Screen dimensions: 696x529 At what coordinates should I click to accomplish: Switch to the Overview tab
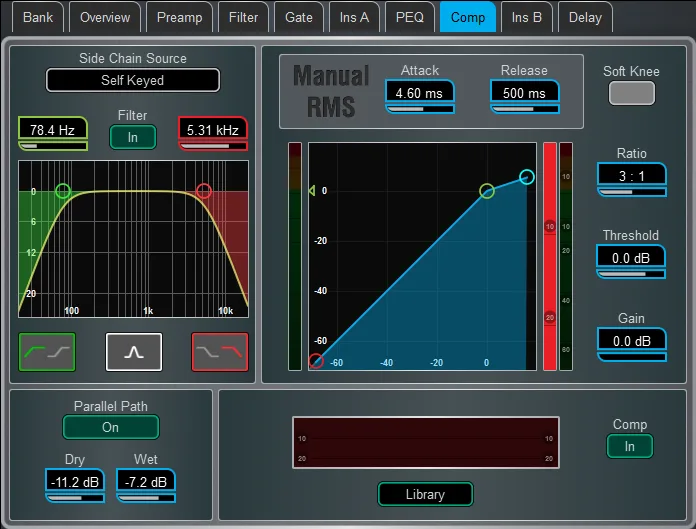pyautogui.click(x=105, y=17)
